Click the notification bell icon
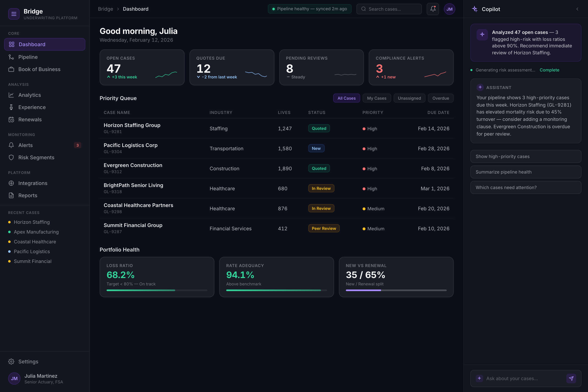588x392 pixels. click(433, 9)
